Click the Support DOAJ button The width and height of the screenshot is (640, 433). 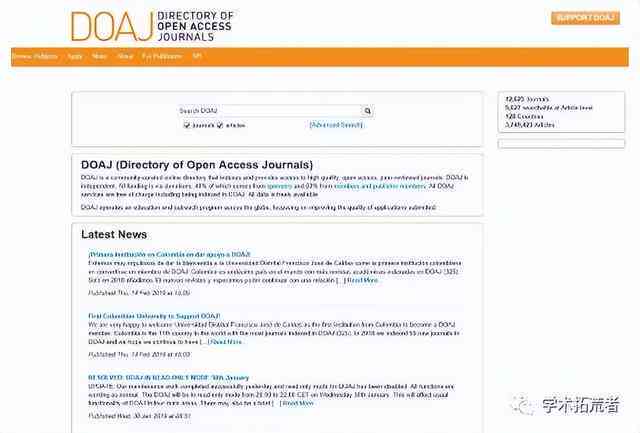(585, 18)
